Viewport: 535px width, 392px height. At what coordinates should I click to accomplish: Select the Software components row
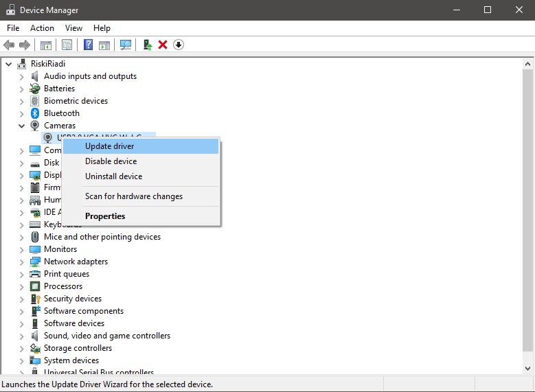click(x=84, y=311)
